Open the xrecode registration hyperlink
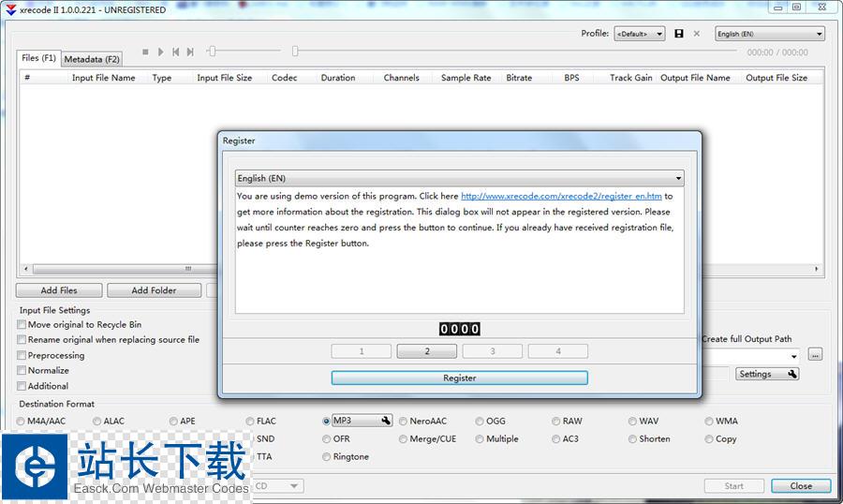 coord(561,196)
